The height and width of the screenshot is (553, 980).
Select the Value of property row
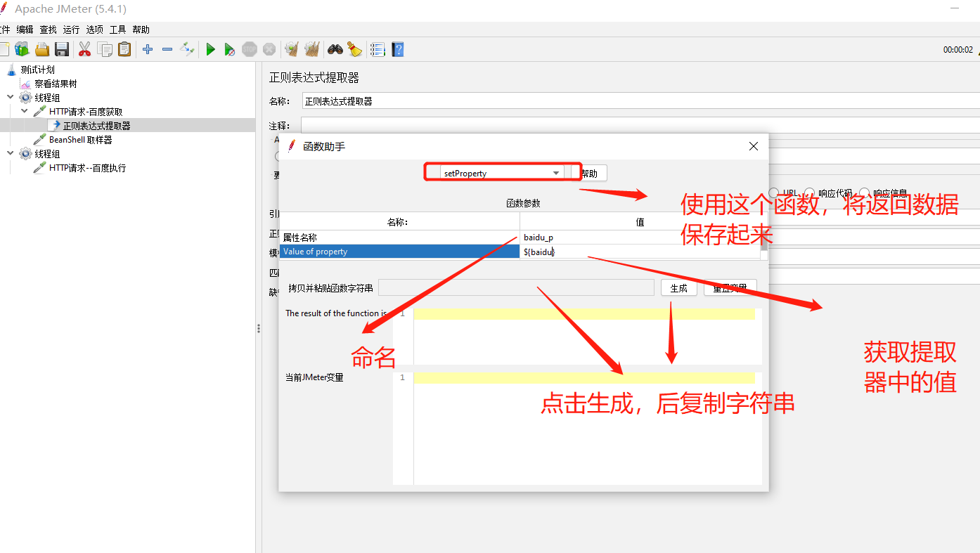399,252
